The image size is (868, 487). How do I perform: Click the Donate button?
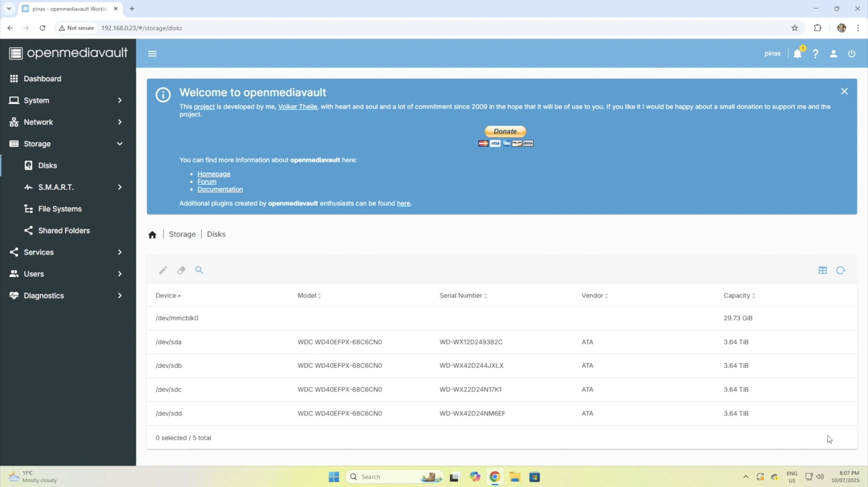pos(505,131)
